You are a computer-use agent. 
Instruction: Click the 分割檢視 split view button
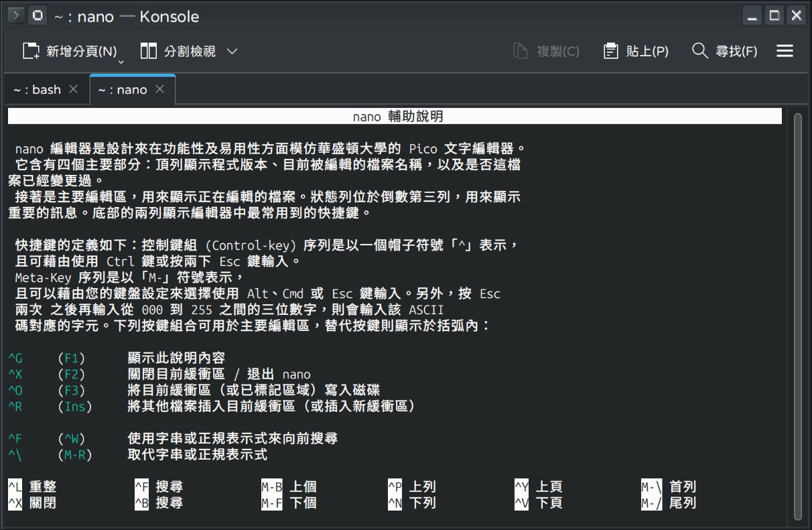tap(179, 52)
